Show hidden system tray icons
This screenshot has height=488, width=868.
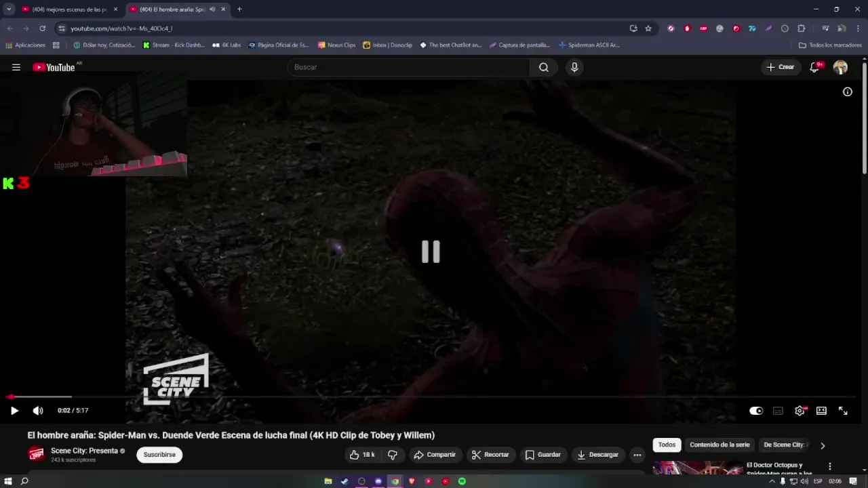tap(772, 481)
